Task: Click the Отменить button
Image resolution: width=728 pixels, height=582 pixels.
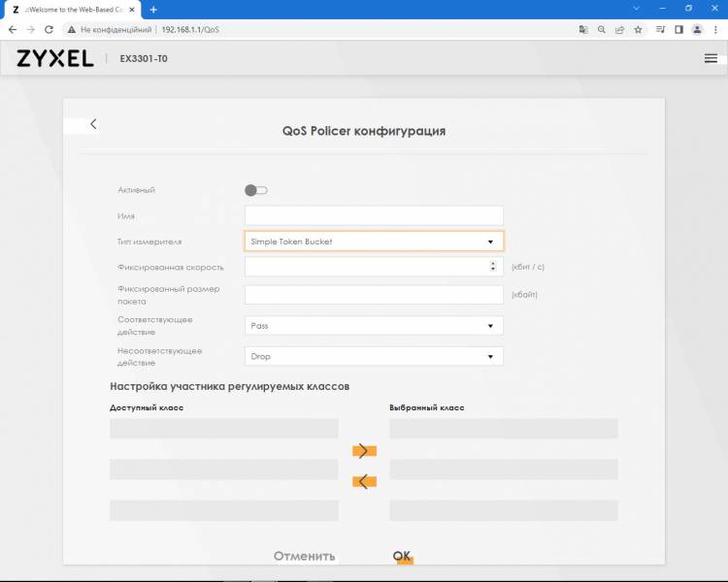Action: pyautogui.click(x=304, y=556)
